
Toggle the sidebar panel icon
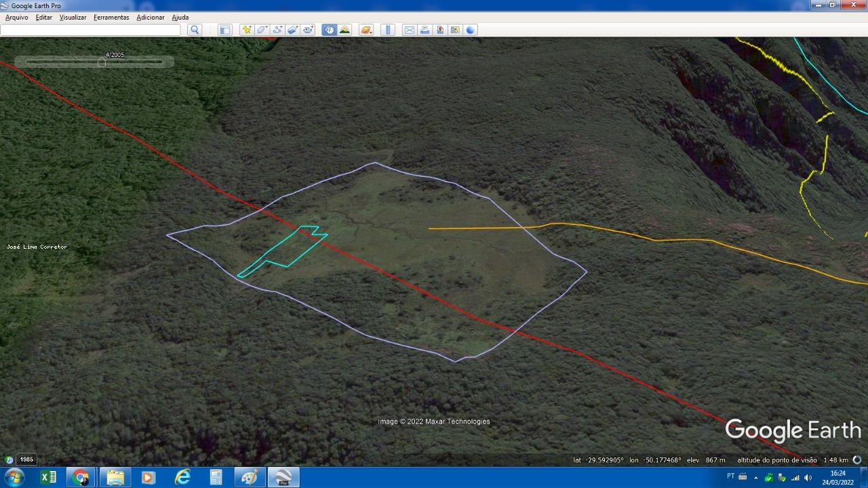(225, 30)
